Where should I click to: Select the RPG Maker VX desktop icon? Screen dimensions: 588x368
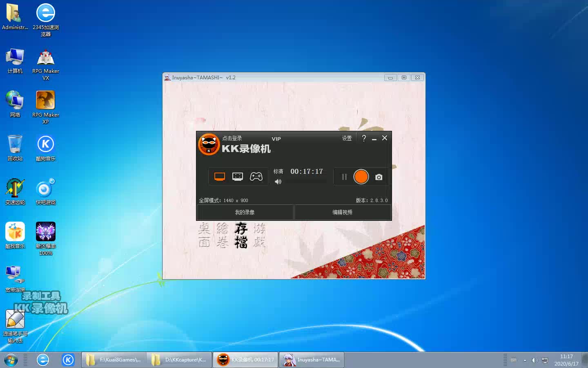(46, 64)
